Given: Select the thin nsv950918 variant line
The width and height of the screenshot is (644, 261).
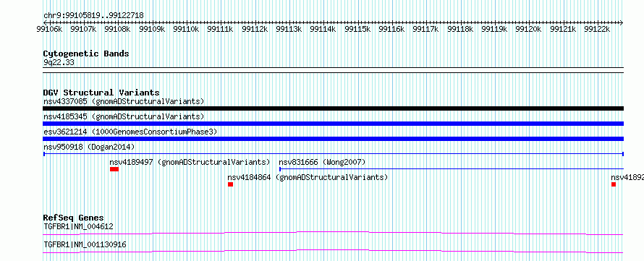Looking at the screenshot, I should 333,154.
